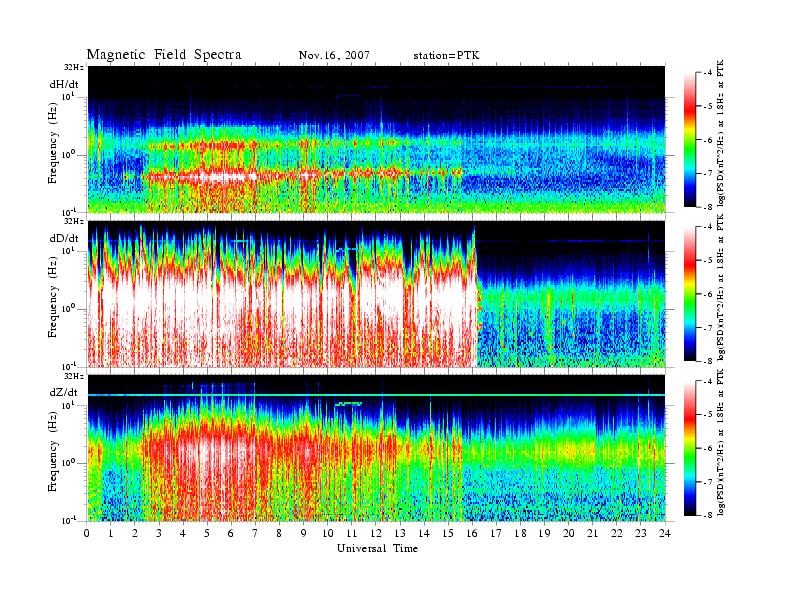Click the "24" tick on the Universal Time axis

(665, 533)
